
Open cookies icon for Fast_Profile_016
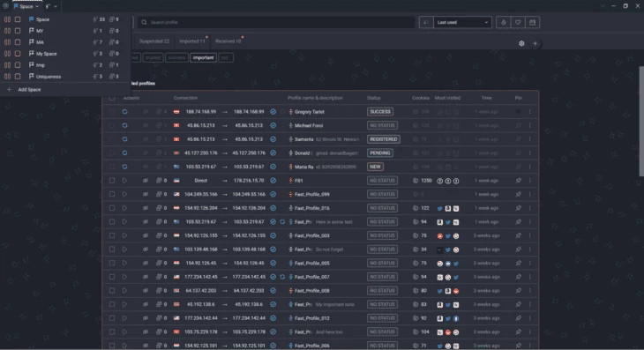pyautogui.click(x=416, y=208)
